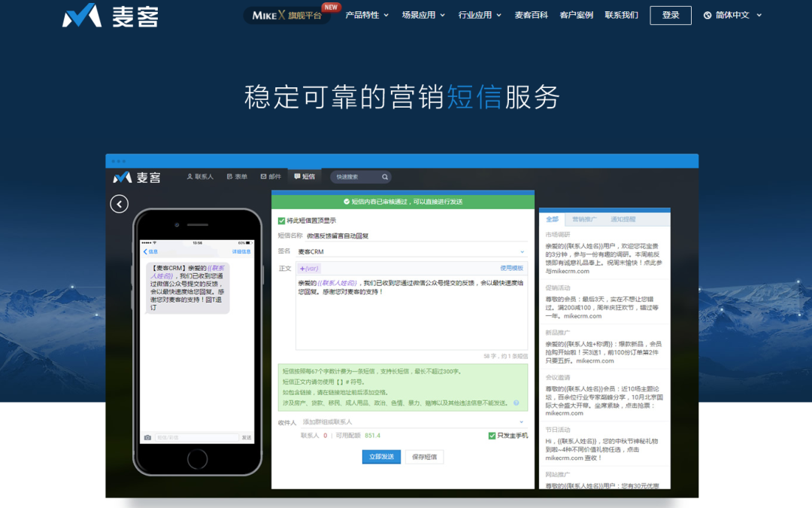Select the 营销推广 template tab
The height and width of the screenshot is (508, 812).
click(x=584, y=219)
